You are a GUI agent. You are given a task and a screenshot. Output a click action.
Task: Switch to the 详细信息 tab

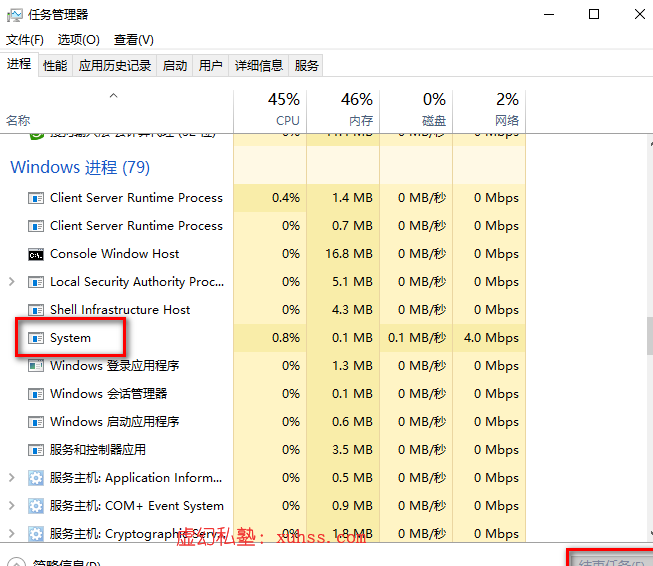259,65
